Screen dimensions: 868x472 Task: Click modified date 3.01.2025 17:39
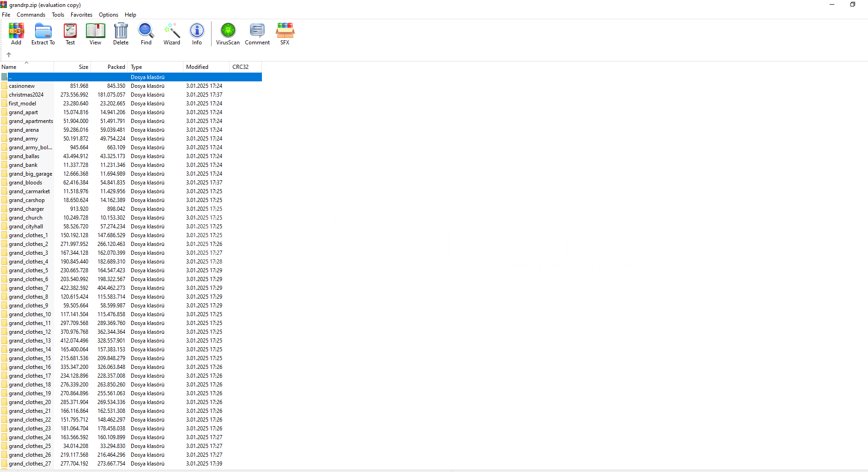coord(204,464)
